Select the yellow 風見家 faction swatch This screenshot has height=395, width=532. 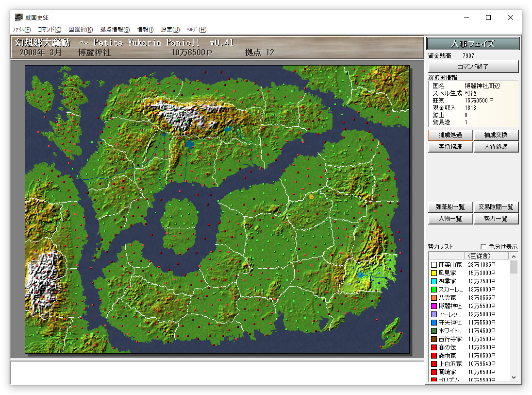434,273
